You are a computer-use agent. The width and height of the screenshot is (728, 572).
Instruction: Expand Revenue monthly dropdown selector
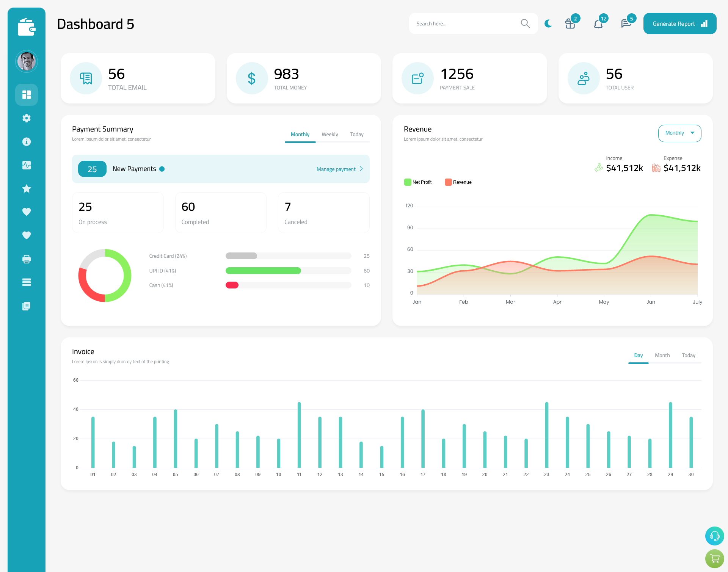point(679,133)
